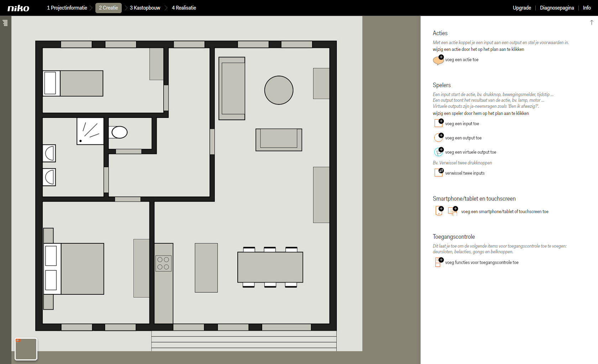
Task: Click the add virtual output icon
Action: point(439,152)
